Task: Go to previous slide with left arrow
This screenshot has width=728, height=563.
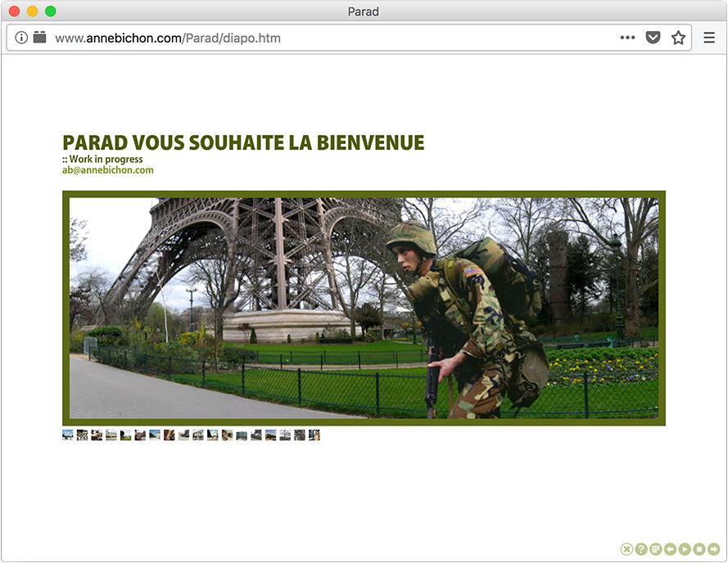Action: tap(670, 549)
